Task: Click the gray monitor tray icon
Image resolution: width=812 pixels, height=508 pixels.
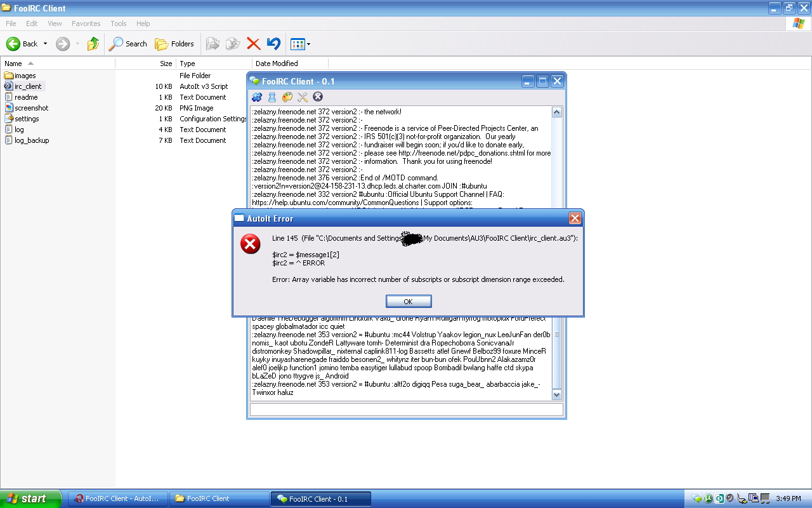Action: pyautogui.click(x=764, y=498)
